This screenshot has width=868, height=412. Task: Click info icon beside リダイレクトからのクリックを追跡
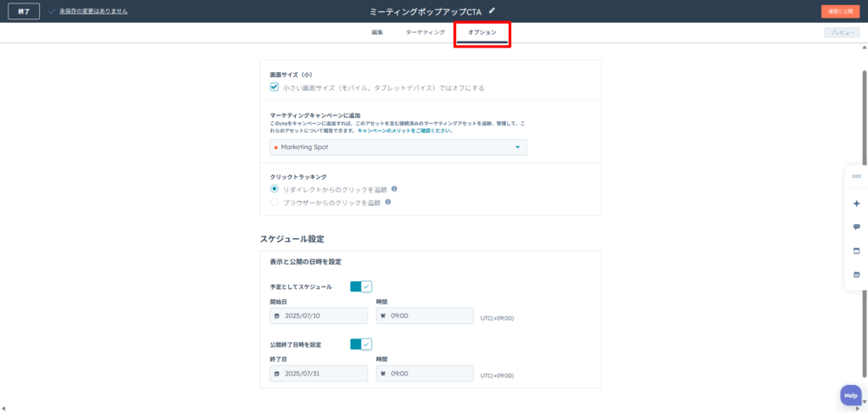[393, 188]
